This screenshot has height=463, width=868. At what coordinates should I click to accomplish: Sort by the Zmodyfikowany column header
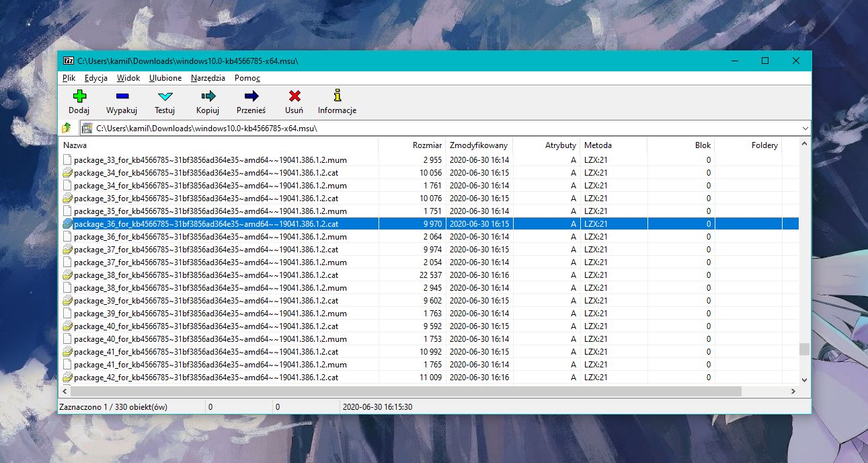479,145
